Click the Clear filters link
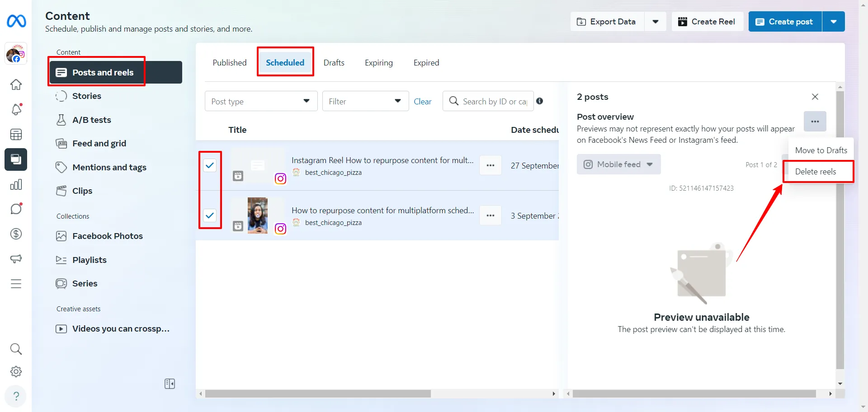Viewport: 868px width, 412px height. (422, 102)
